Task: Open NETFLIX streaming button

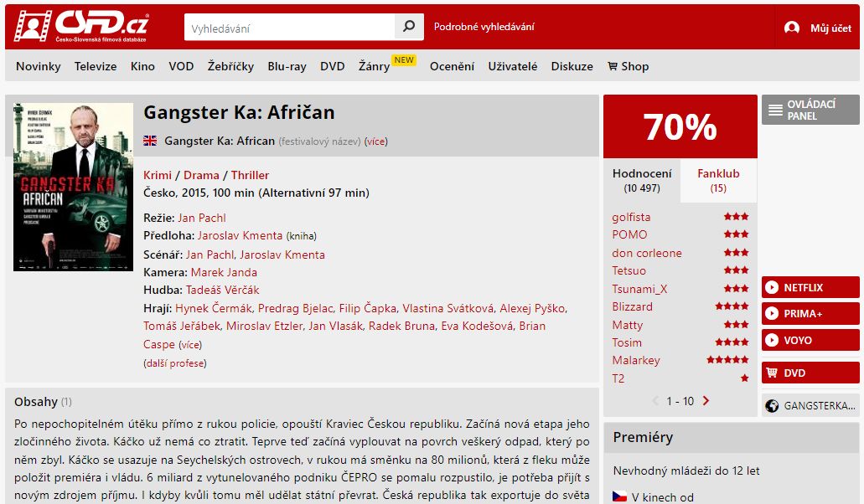Action: point(810,287)
